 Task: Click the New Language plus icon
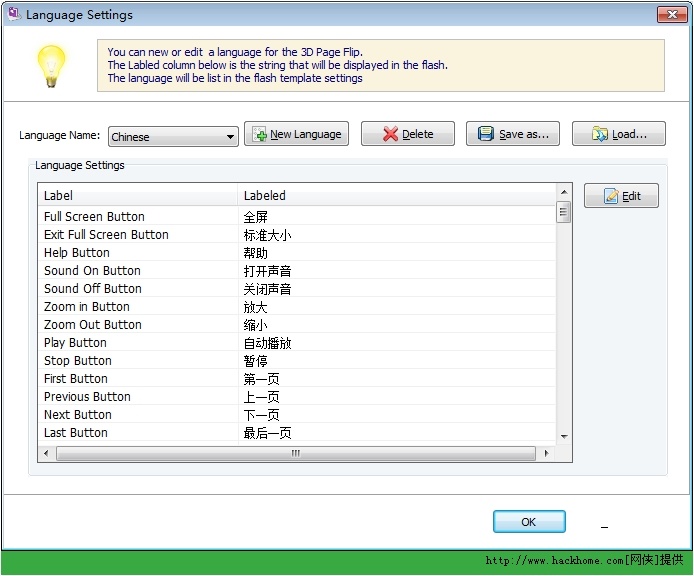click(x=260, y=134)
